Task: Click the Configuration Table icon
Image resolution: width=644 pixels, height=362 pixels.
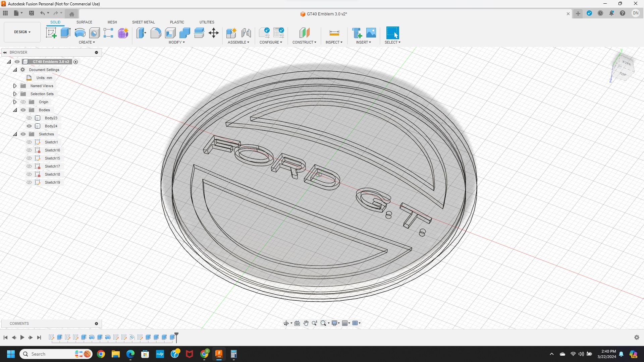Action: click(279, 33)
